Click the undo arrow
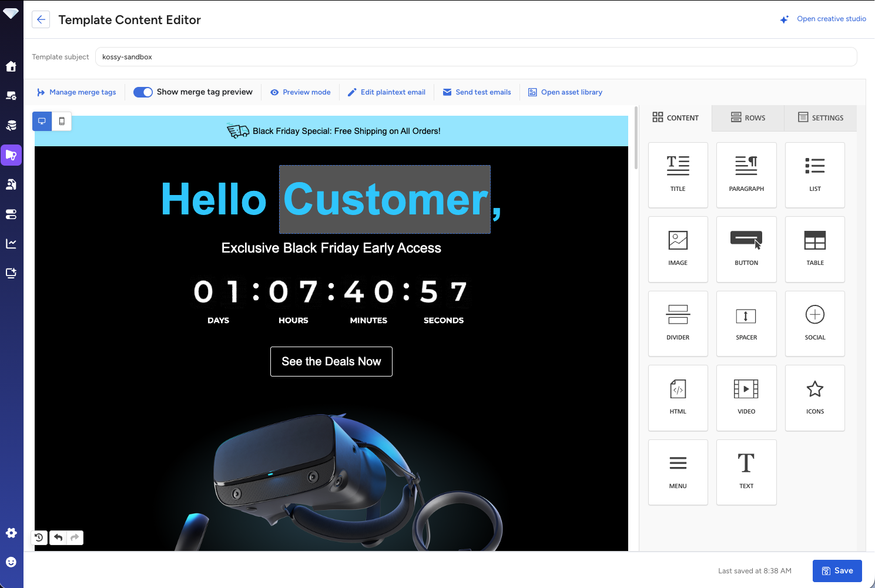This screenshot has height=588, width=875. pos(58,537)
